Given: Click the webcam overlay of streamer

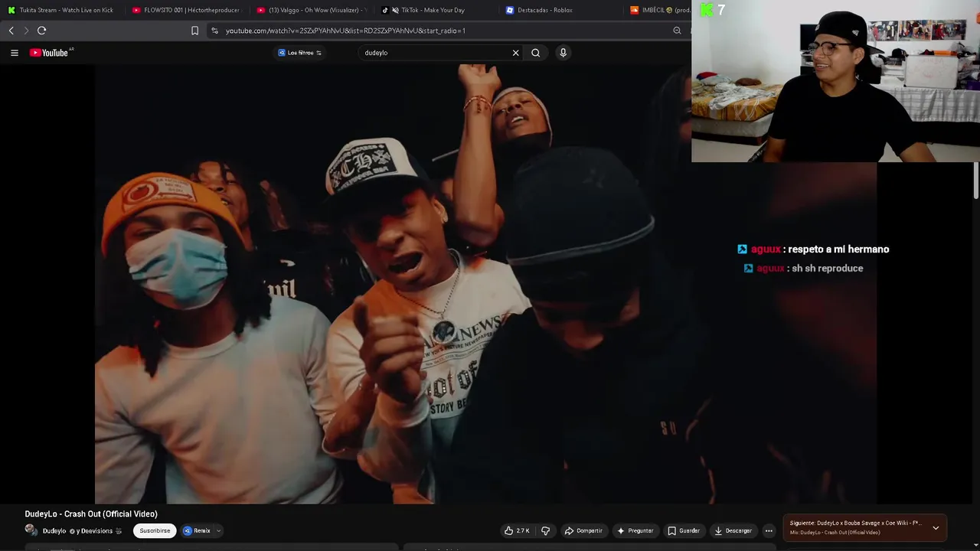Looking at the screenshot, I should coord(835,81).
